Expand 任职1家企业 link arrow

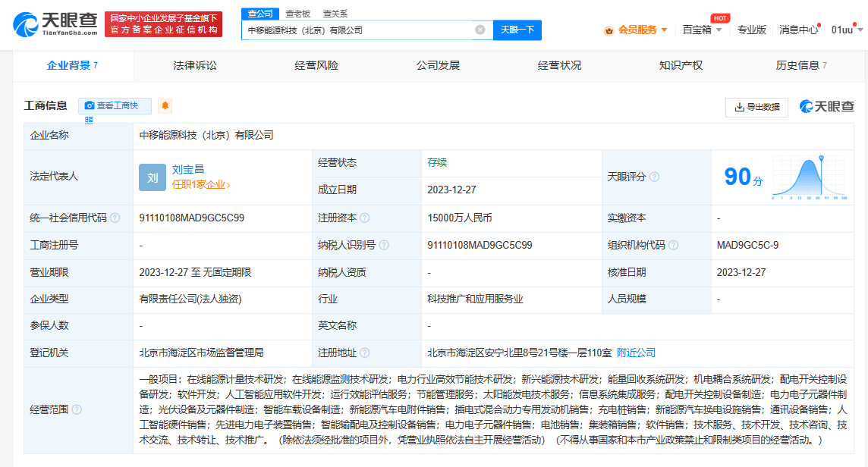pos(228,186)
